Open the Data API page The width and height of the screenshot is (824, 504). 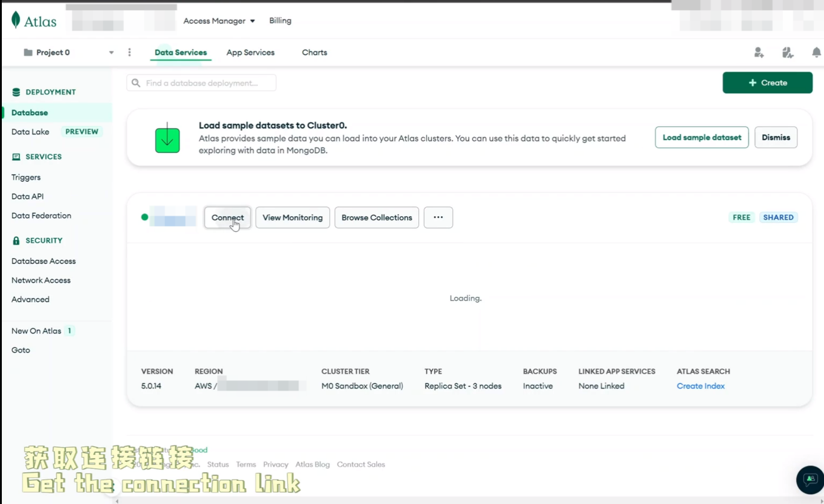(27, 196)
